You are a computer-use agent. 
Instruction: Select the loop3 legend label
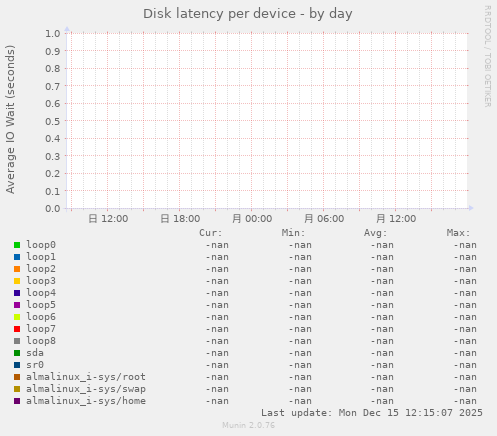[41, 281]
